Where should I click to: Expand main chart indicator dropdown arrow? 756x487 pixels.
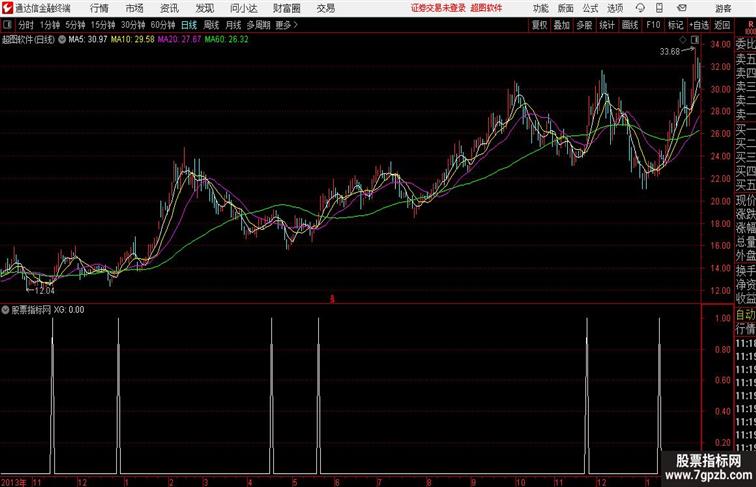(62, 40)
